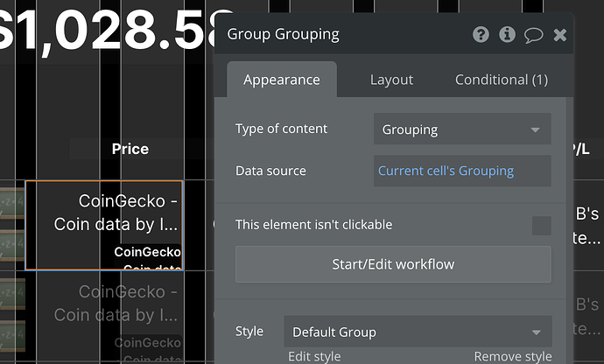Open the Layout tab
The height and width of the screenshot is (364, 604).
pyautogui.click(x=391, y=80)
